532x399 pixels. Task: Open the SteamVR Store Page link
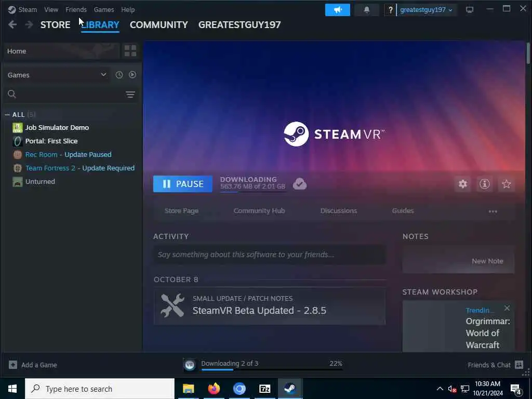pos(181,211)
